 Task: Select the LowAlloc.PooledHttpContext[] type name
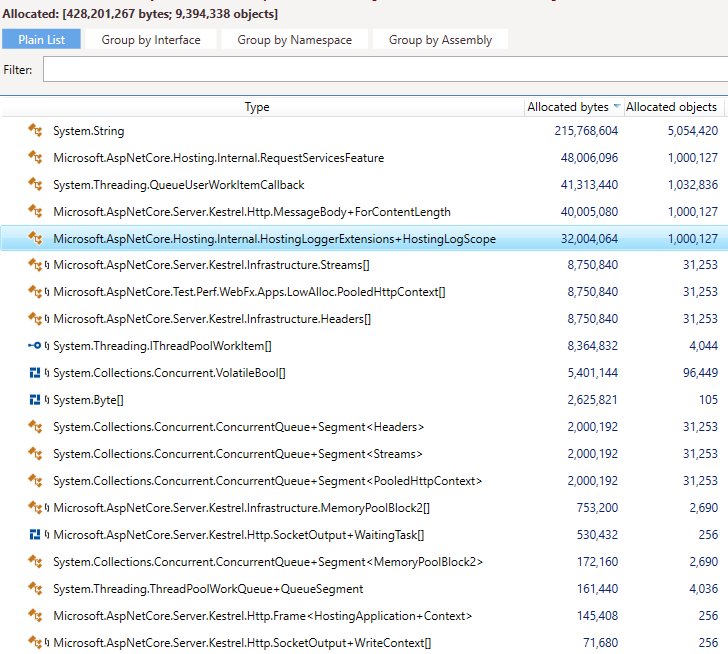[x=249, y=292]
